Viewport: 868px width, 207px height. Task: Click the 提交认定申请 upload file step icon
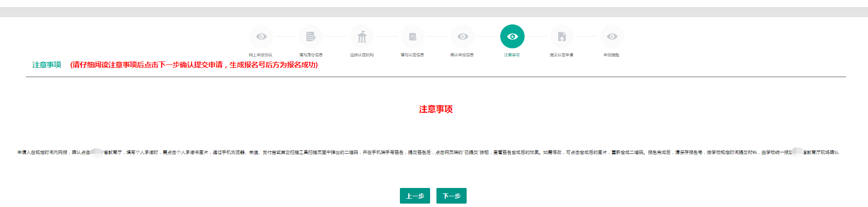point(562,37)
